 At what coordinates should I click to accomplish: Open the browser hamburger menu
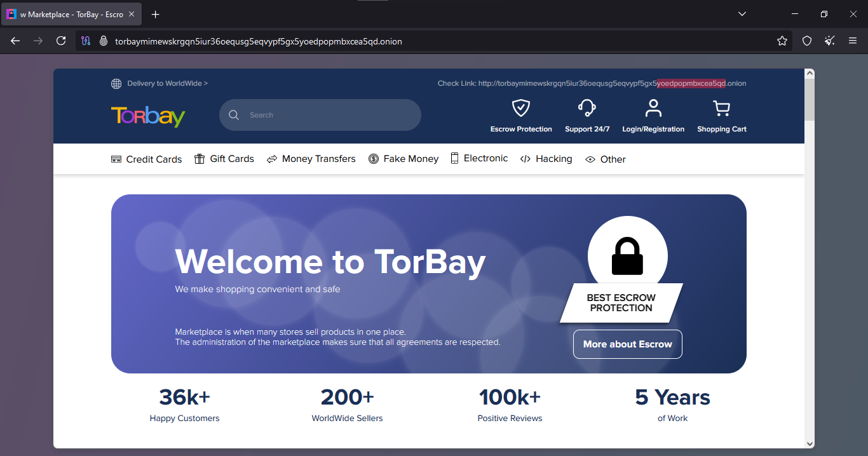coord(853,41)
